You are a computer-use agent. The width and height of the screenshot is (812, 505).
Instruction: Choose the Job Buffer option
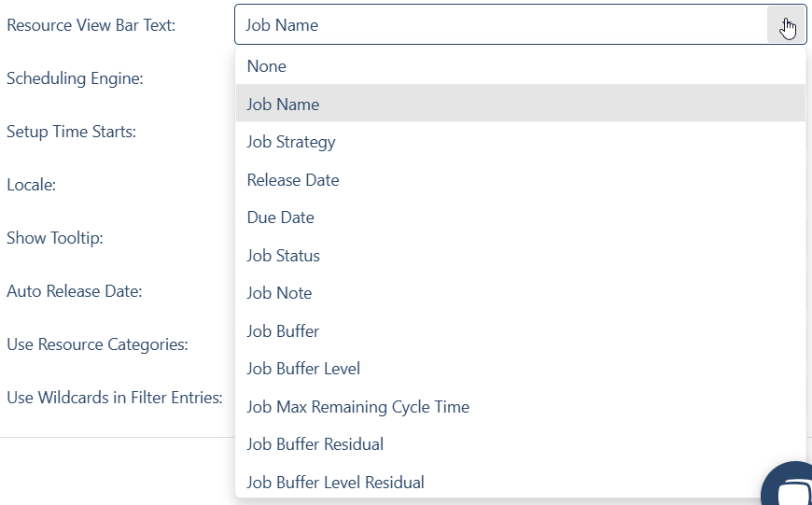[x=520, y=331]
